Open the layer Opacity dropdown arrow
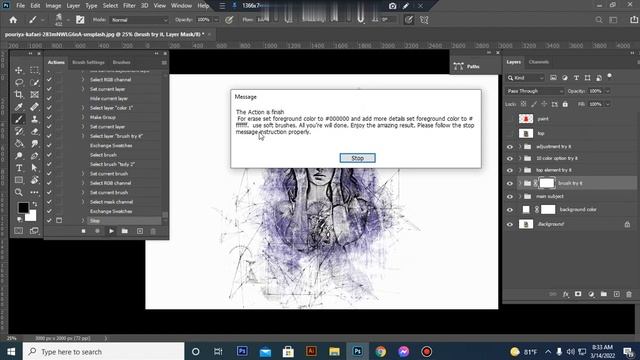 click(x=607, y=91)
